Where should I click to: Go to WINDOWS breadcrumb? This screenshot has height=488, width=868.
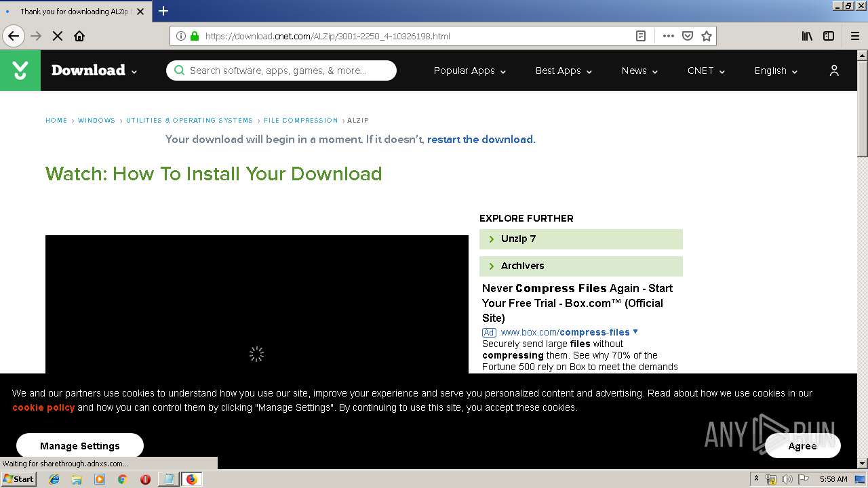click(96, 121)
